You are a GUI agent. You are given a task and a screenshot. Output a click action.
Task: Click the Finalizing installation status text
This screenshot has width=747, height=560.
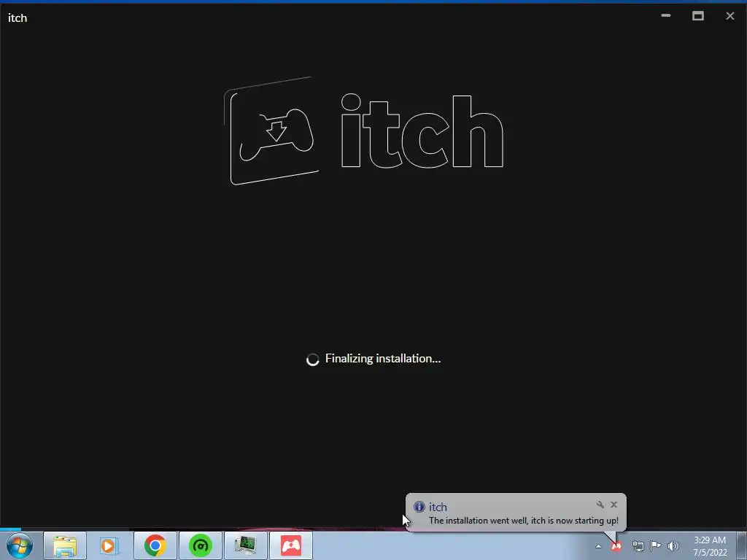point(383,359)
